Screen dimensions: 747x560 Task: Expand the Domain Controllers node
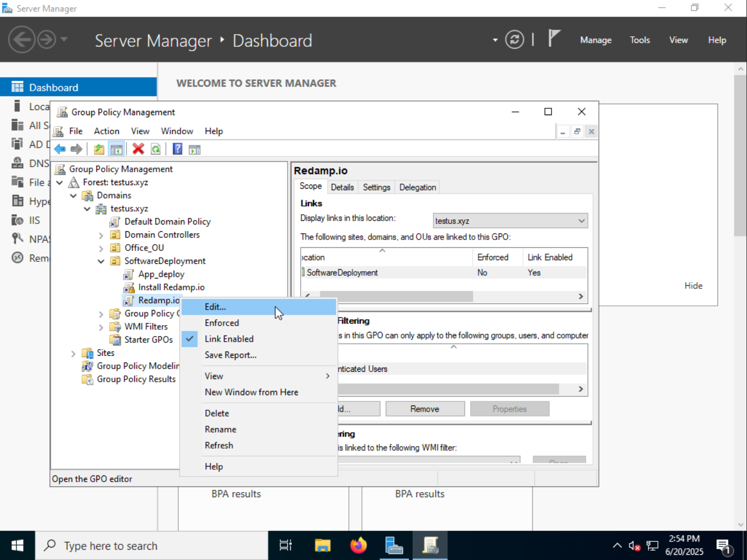101,235
